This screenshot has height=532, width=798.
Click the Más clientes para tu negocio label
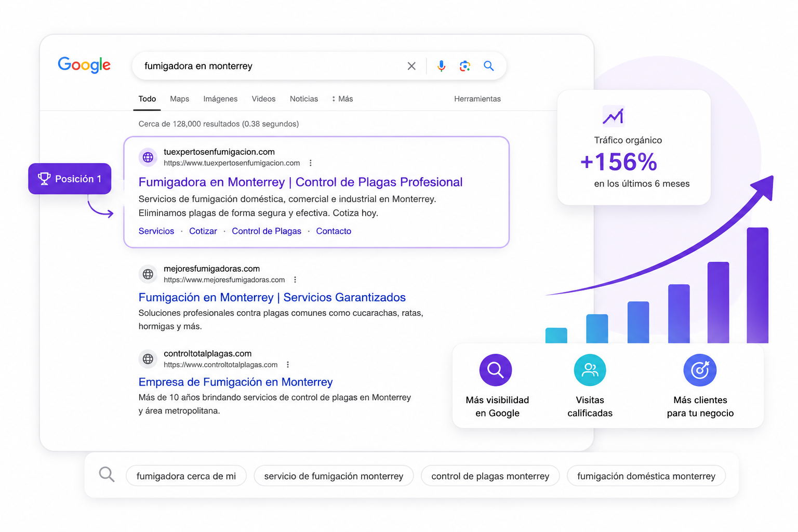pyautogui.click(x=700, y=406)
